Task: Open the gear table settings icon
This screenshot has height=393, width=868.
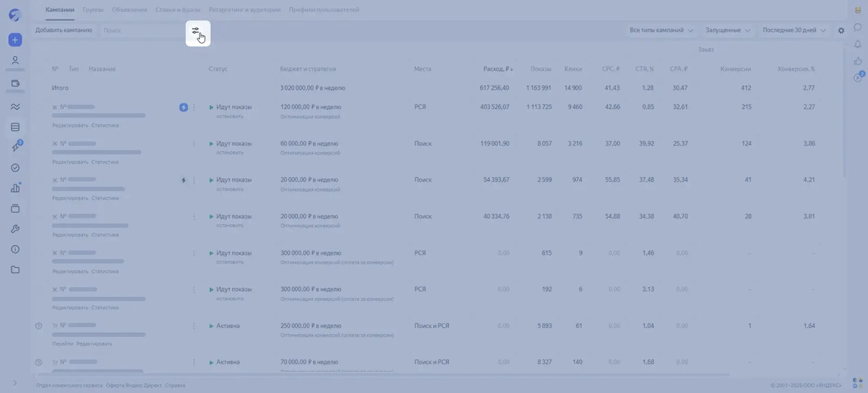Action: pyautogui.click(x=841, y=31)
